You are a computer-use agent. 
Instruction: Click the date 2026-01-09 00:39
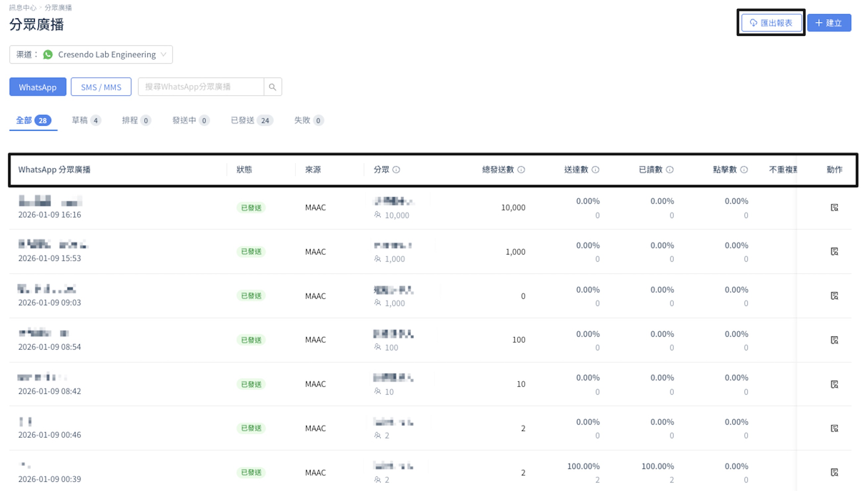coord(50,479)
